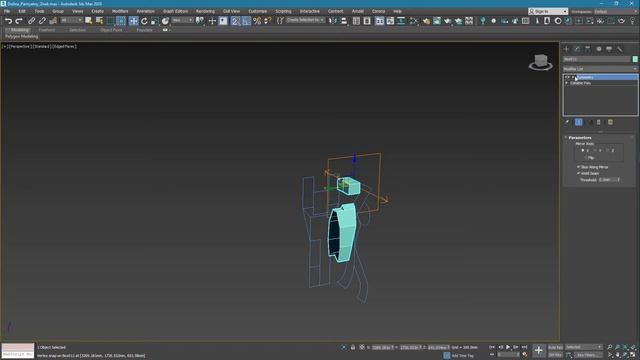The height and width of the screenshot is (360, 640).
Task: Switch to the Utilities command panel tab
Action: 620,49
